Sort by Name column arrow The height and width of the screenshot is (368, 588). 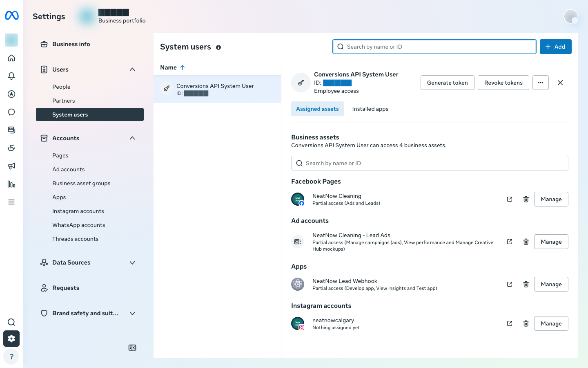pos(183,67)
